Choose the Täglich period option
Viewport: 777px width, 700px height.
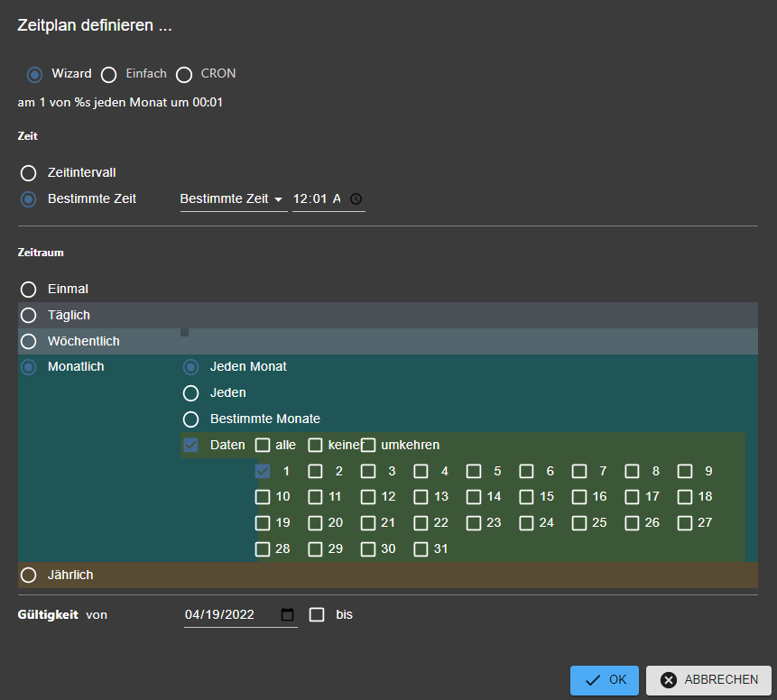[29, 315]
